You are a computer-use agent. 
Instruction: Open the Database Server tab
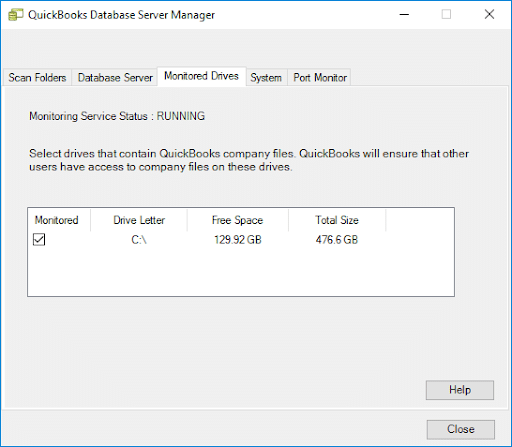click(115, 77)
